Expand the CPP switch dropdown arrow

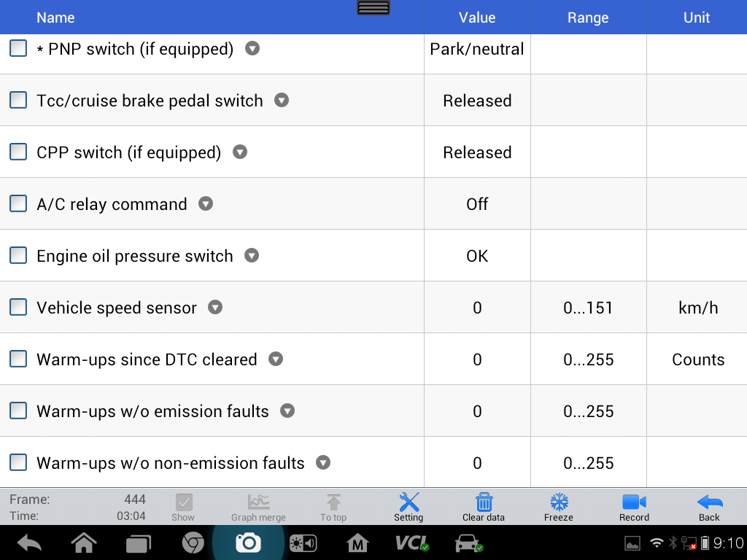click(x=239, y=152)
